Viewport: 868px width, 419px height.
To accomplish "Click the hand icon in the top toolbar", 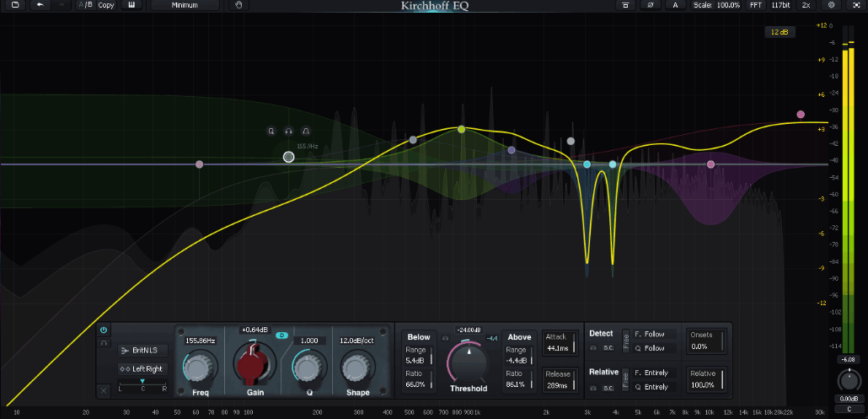I will (x=238, y=5).
